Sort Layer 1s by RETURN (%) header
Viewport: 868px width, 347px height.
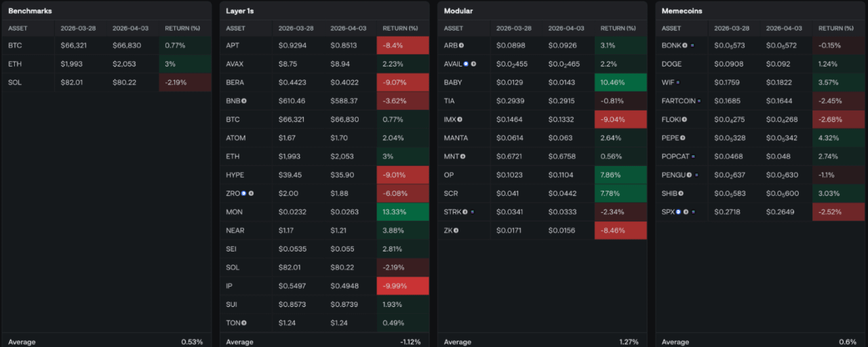tap(400, 28)
